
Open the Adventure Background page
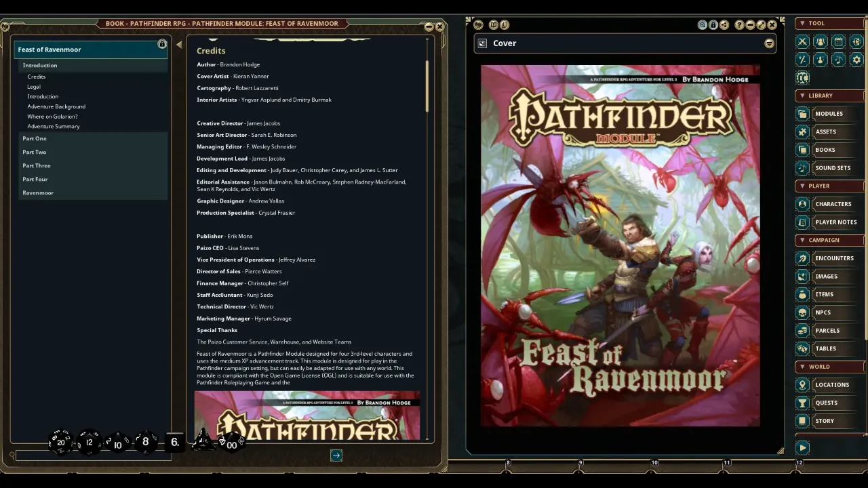pyautogui.click(x=56, y=106)
